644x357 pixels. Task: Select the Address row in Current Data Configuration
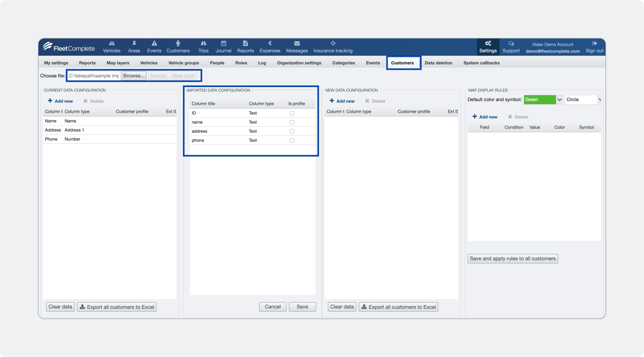pos(110,130)
